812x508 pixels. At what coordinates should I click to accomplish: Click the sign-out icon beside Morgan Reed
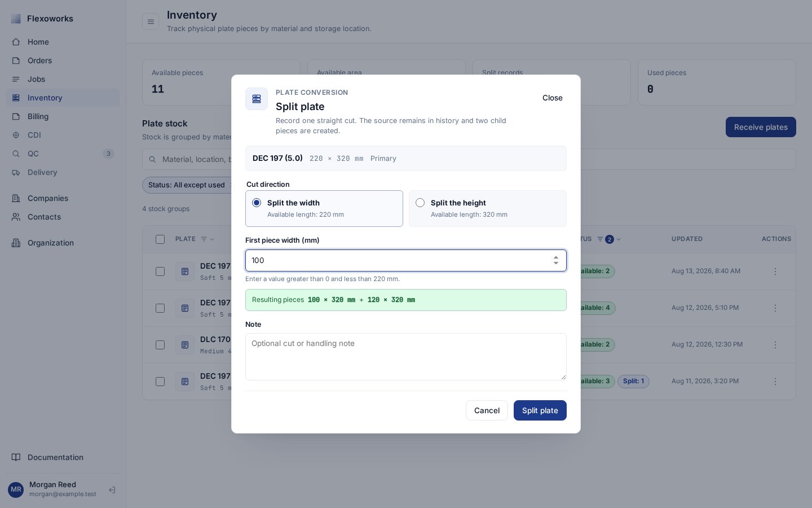point(112,490)
